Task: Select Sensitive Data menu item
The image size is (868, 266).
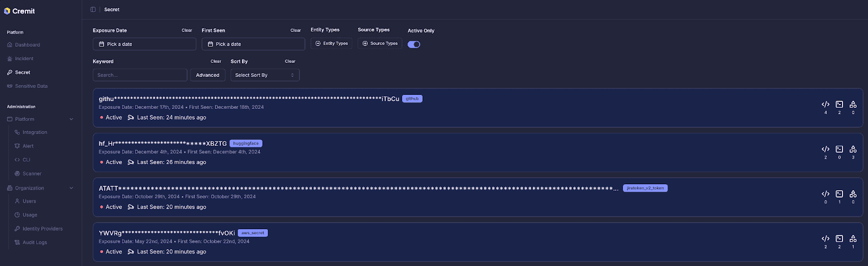Action: (x=31, y=86)
